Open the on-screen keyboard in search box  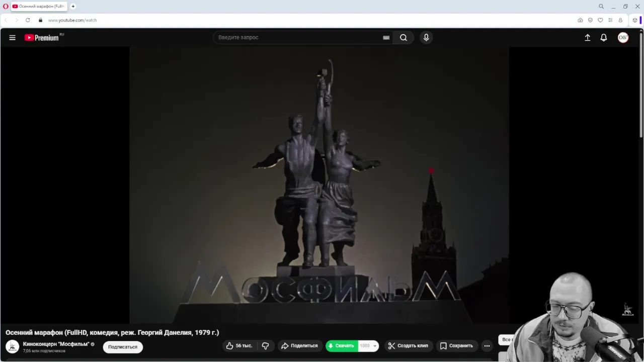click(x=386, y=38)
